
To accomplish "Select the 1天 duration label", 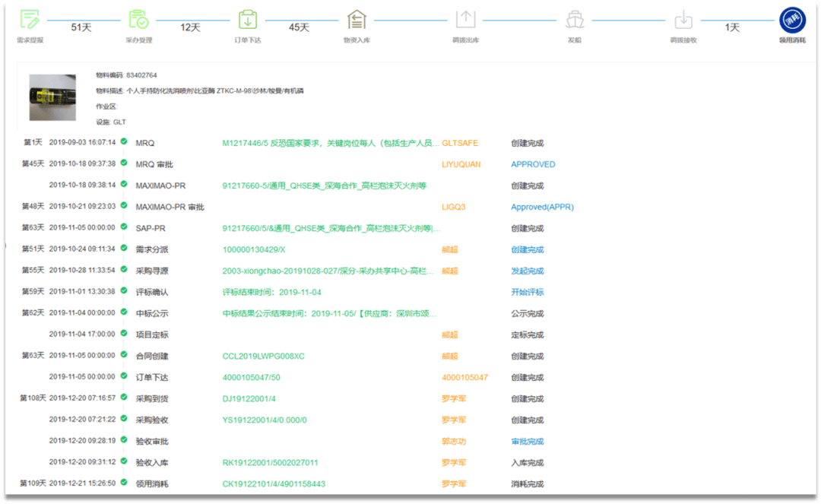I will tap(732, 27).
